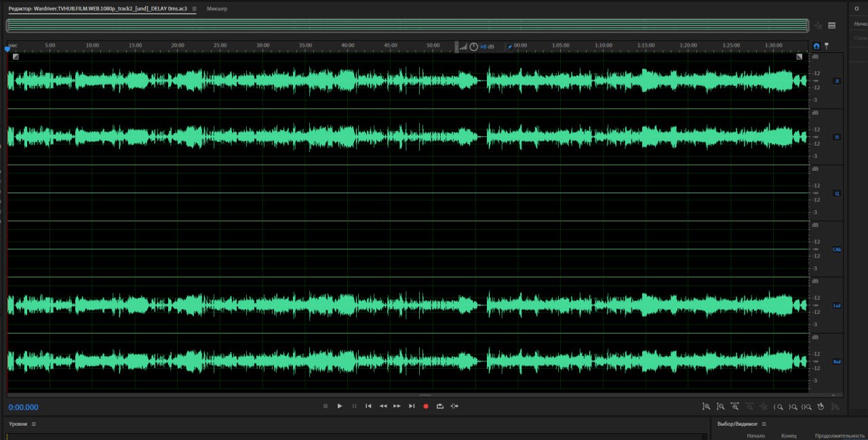Toggle the magnet snapping icon above channels
The image size is (868, 440).
pyautogui.click(x=816, y=46)
